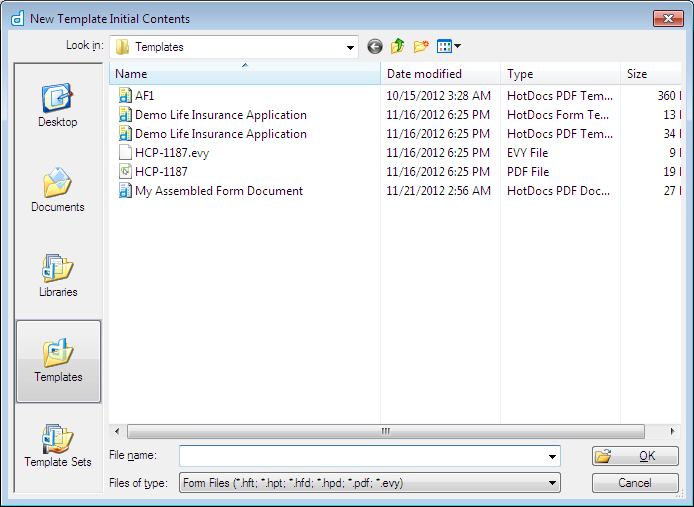This screenshot has height=507, width=694.
Task: Close the dialog with the X button
Action: (668, 19)
